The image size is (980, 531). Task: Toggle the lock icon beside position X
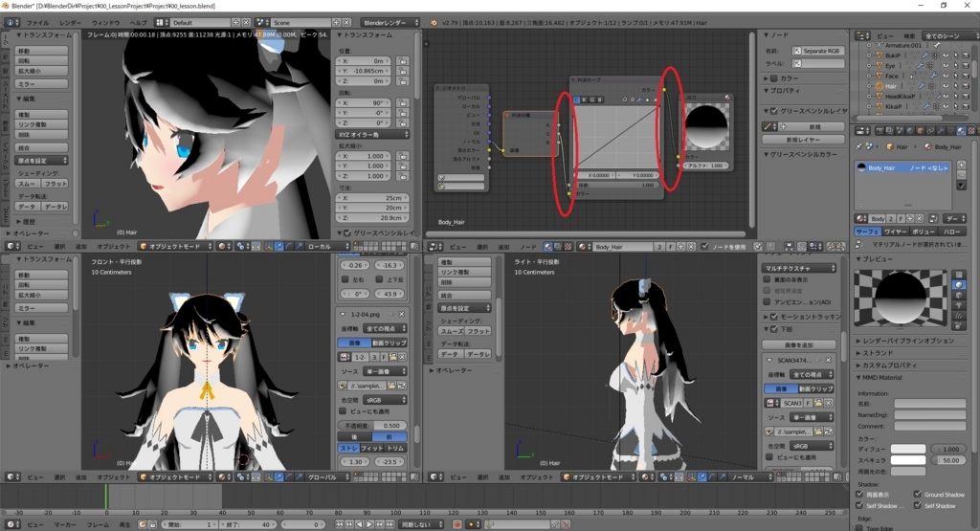403,61
